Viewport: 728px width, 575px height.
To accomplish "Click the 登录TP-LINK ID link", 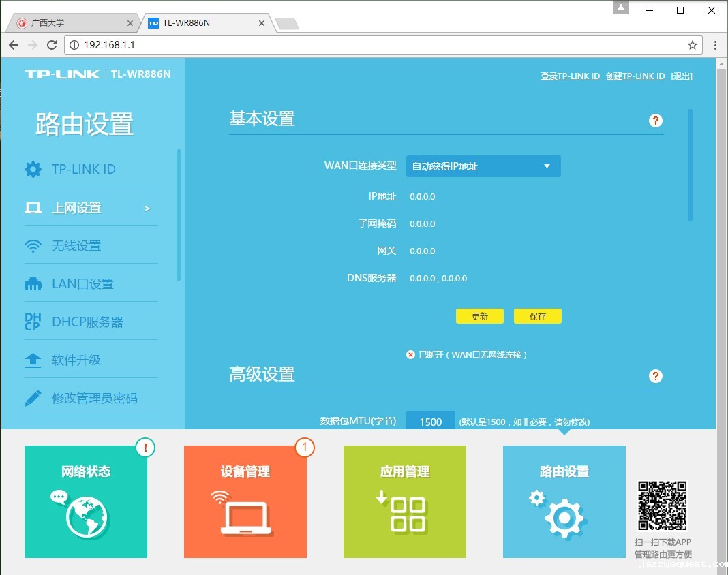I will [x=570, y=76].
